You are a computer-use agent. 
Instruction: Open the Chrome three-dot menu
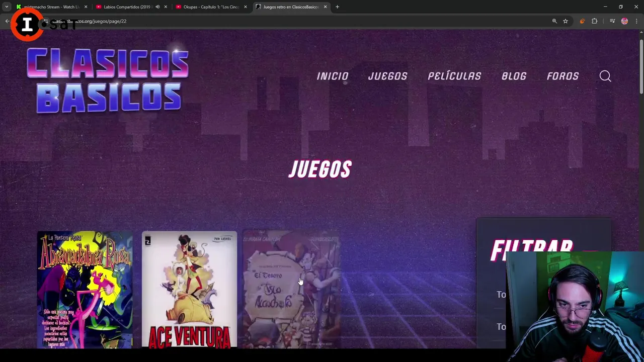pyautogui.click(x=636, y=21)
